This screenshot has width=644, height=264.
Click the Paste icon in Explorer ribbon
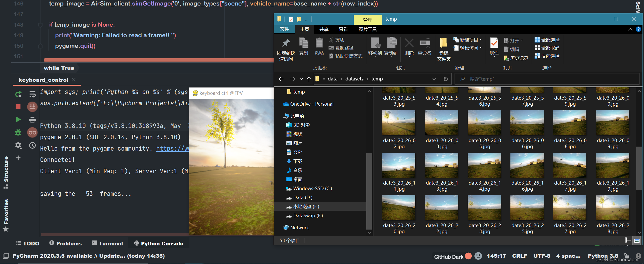[x=319, y=47]
